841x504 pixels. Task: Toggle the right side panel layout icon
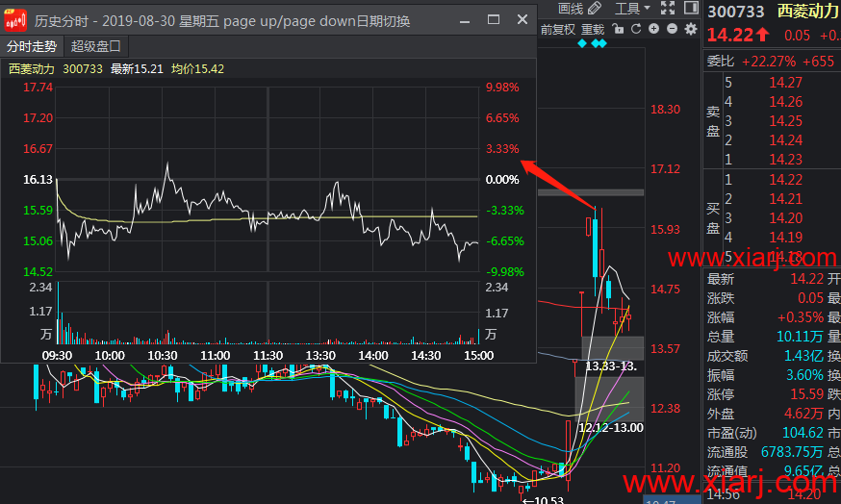coord(691,8)
